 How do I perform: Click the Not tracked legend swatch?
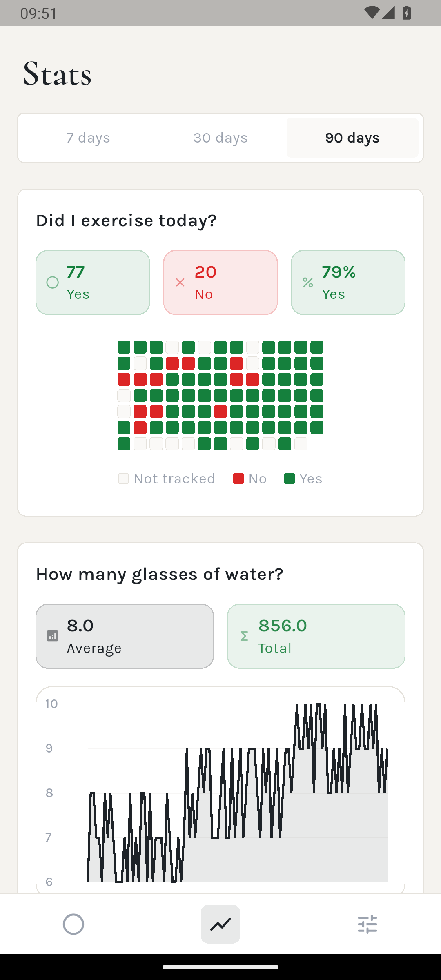pyautogui.click(x=123, y=479)
